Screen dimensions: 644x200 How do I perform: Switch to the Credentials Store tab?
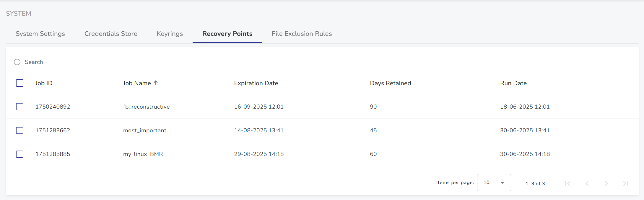coord(111,34)
